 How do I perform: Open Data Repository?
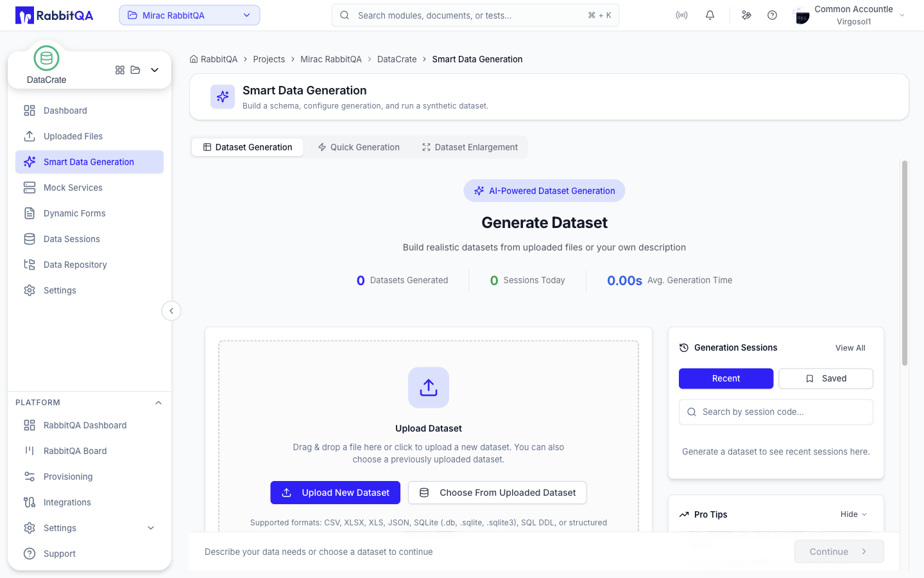coord(89,265)
